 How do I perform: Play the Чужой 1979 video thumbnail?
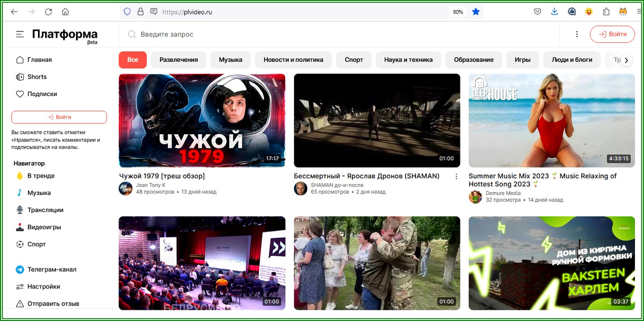tap(202, 120)
